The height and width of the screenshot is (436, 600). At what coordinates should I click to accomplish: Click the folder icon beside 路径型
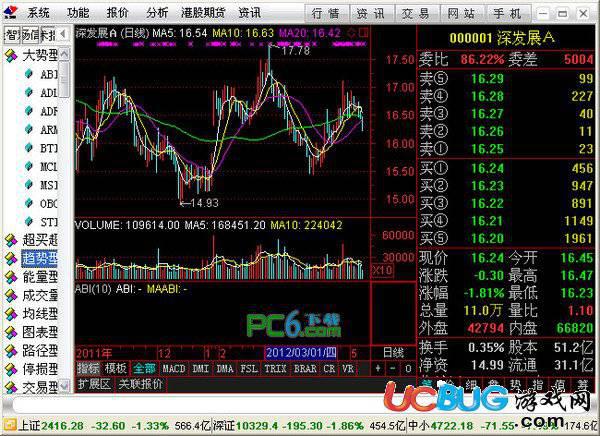click(11, 351)
